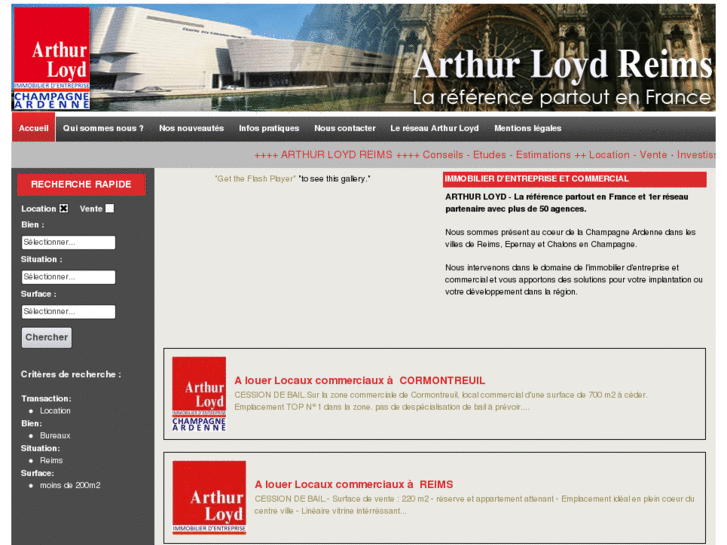
Task: Click the paragraph mentioning Reims, Epernay et Chalons
Action: (570, 238)
